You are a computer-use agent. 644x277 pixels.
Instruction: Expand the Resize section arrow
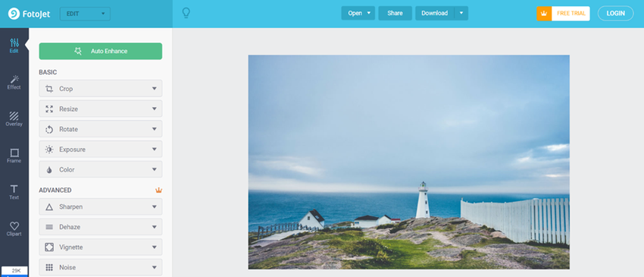pos(155,109)
